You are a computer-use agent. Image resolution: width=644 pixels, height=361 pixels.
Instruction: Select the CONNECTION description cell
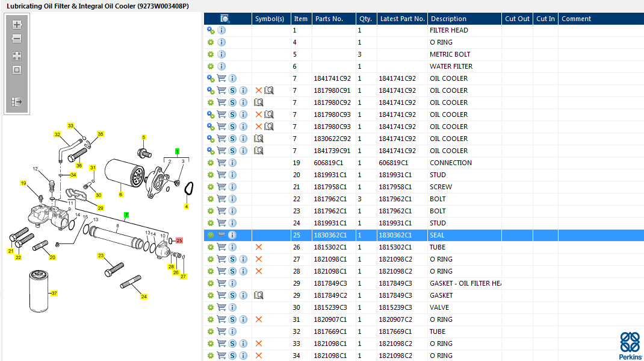pyautogui.click(x=451, y=163)
